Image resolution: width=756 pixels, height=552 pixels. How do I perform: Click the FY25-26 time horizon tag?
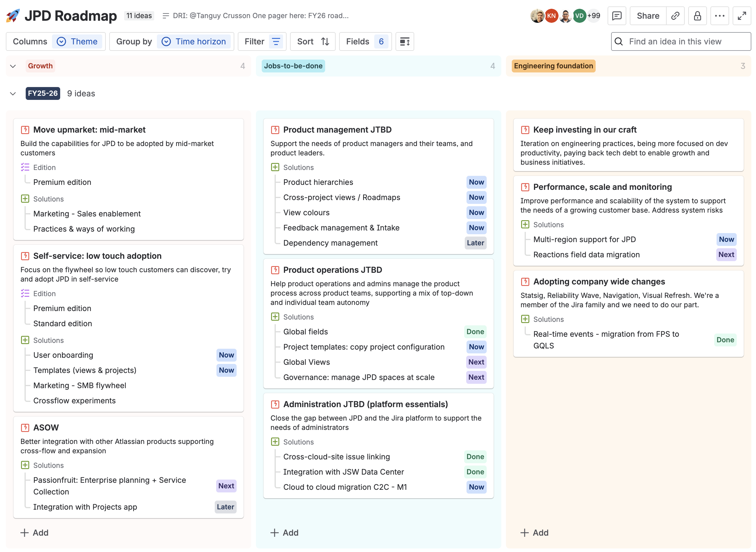[x=43, y=93]
